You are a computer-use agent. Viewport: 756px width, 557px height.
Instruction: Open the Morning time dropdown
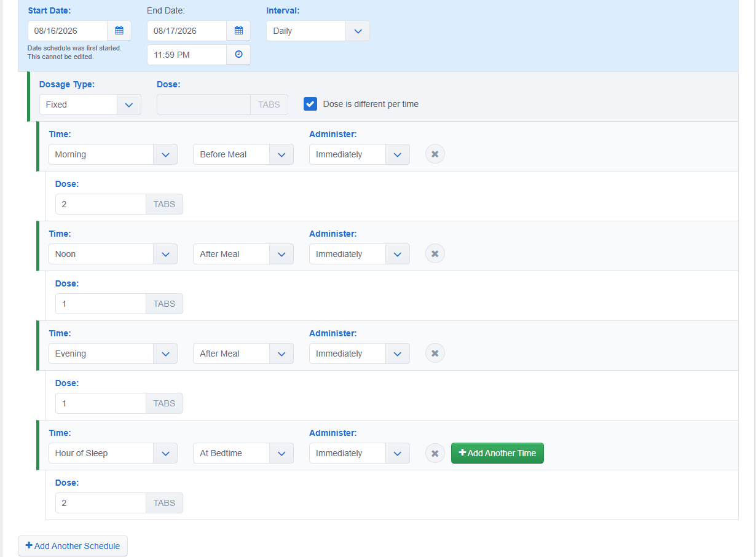tap(113, 154)
